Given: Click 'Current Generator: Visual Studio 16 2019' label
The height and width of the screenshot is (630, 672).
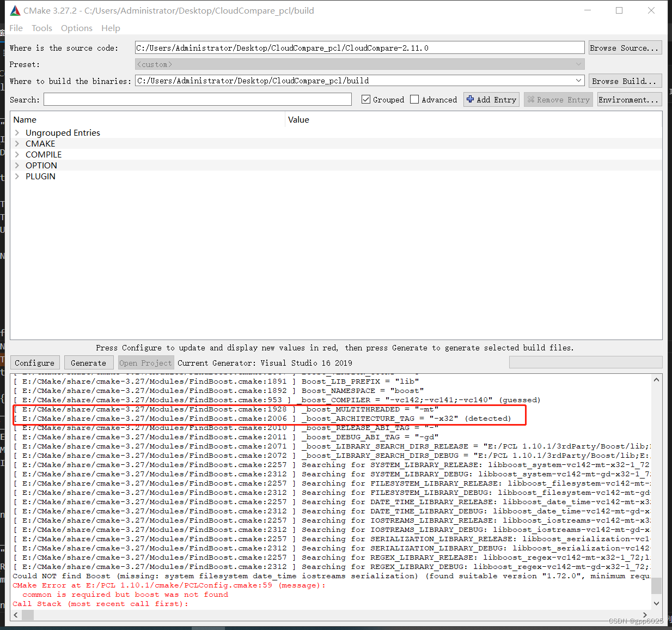Looking at the screenshot, I should pos(265,363).
